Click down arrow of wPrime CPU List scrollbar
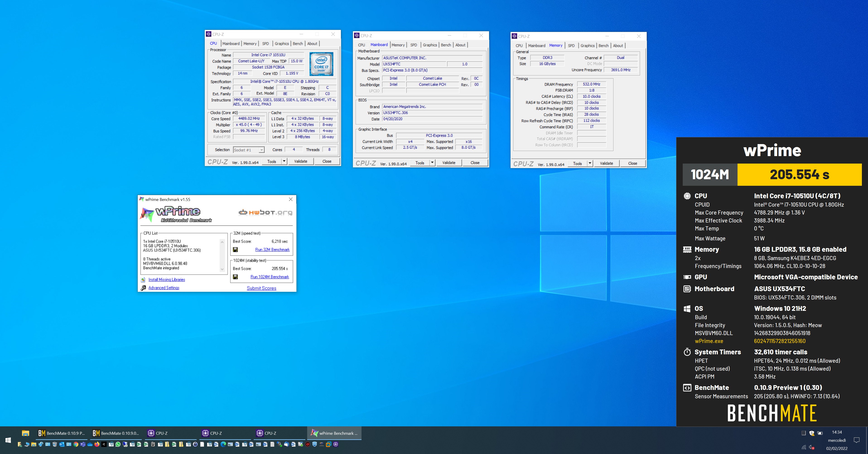 click(222, 269)
